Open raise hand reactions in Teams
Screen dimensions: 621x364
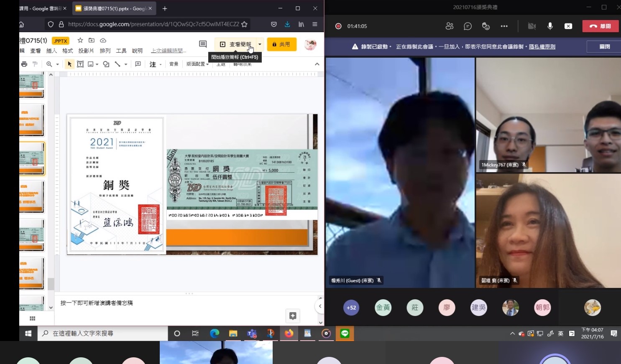click(x=486, y=26)
